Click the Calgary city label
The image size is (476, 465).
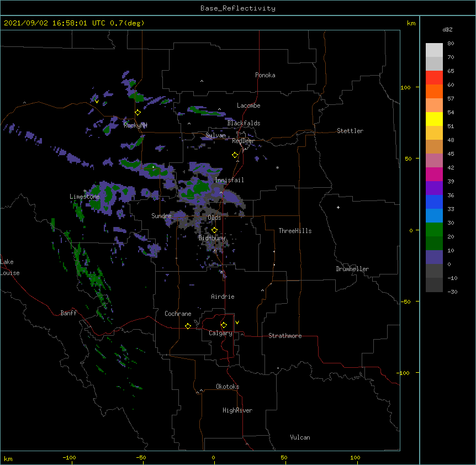(221, 333)
